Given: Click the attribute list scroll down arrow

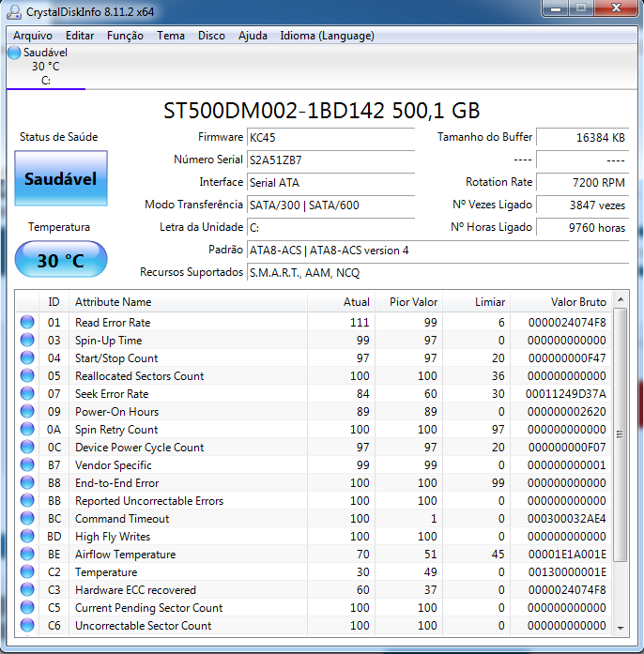Looking at the screenshot, I should [x=621, y=628].
